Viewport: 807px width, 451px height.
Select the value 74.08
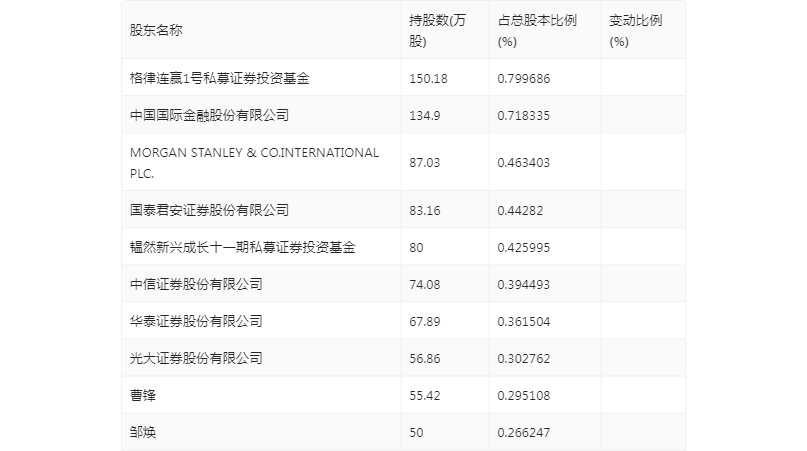tap(425, 285)
